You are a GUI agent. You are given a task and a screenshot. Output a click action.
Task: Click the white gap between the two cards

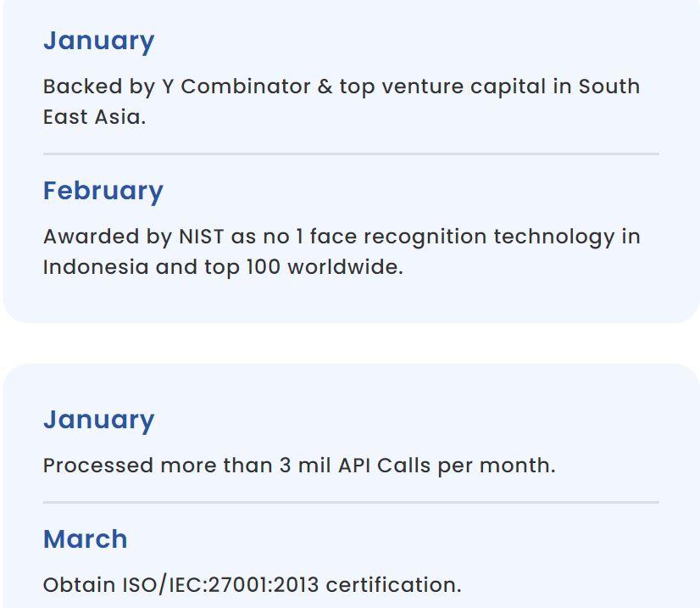point(350,343)
